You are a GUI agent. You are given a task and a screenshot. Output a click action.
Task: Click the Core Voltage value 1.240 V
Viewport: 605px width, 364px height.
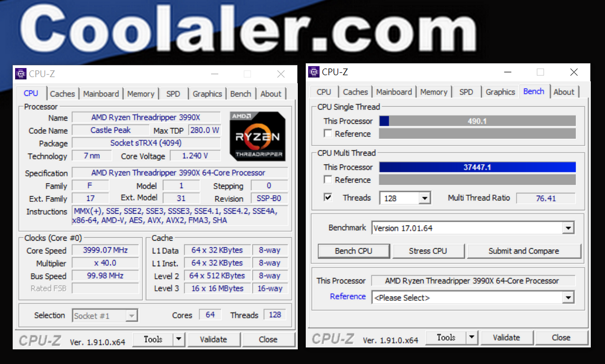coord(195,156)
